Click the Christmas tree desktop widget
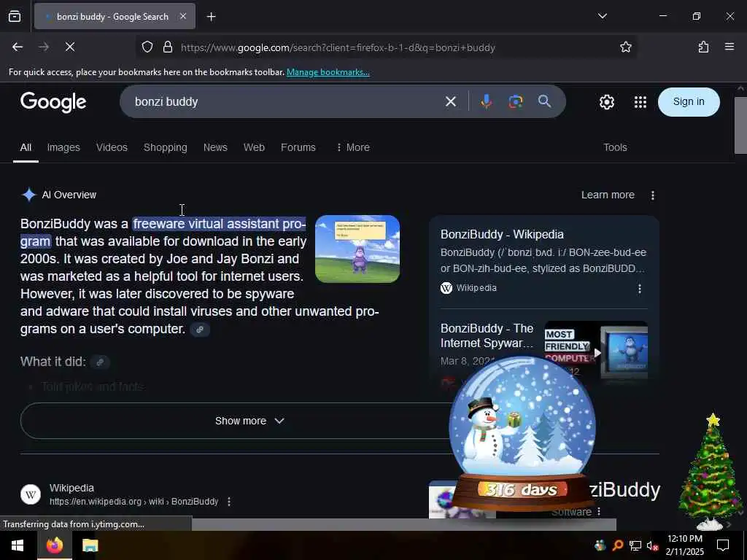The height and width of the screenshot is (560, 747). [x=712, y=472]
